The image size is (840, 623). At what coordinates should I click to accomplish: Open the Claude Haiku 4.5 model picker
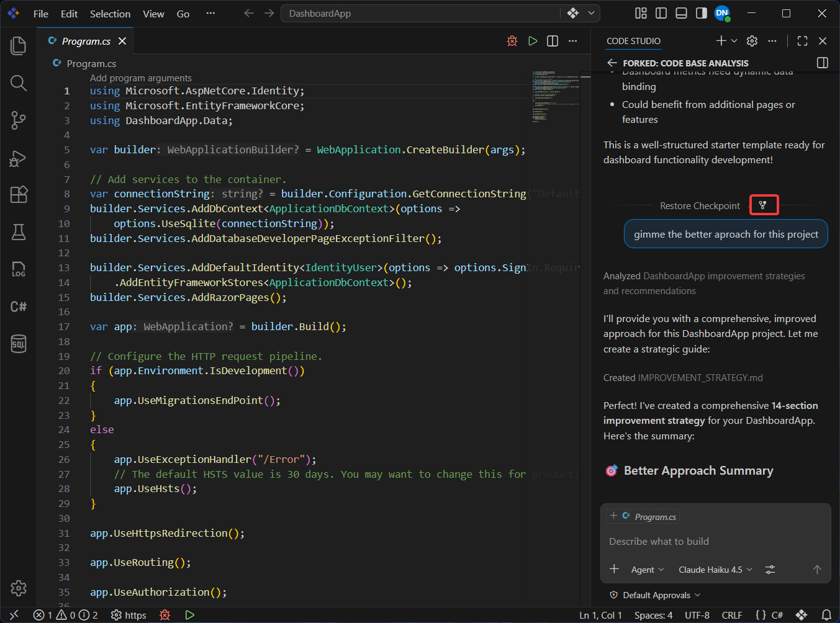(x=715, y=570)
